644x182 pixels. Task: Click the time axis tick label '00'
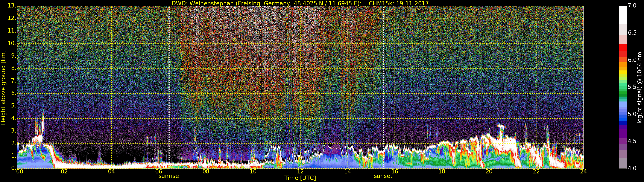(x=20, y=172)
